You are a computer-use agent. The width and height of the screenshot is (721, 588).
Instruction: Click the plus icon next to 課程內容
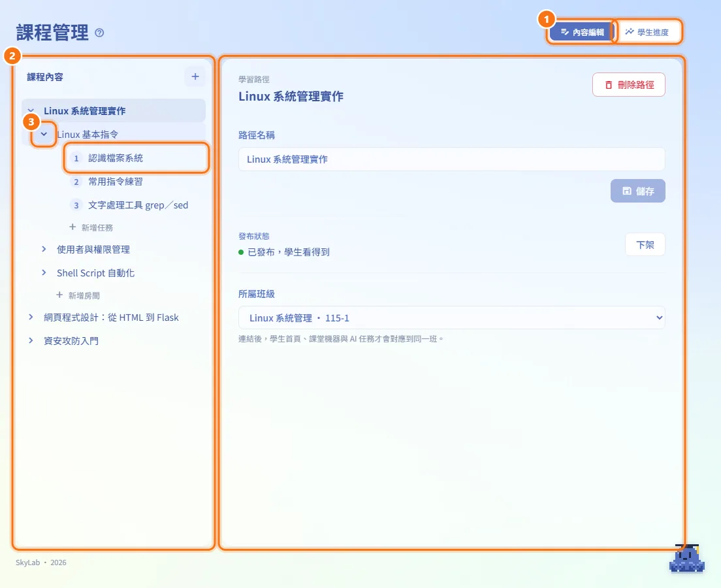pos(195,76)
